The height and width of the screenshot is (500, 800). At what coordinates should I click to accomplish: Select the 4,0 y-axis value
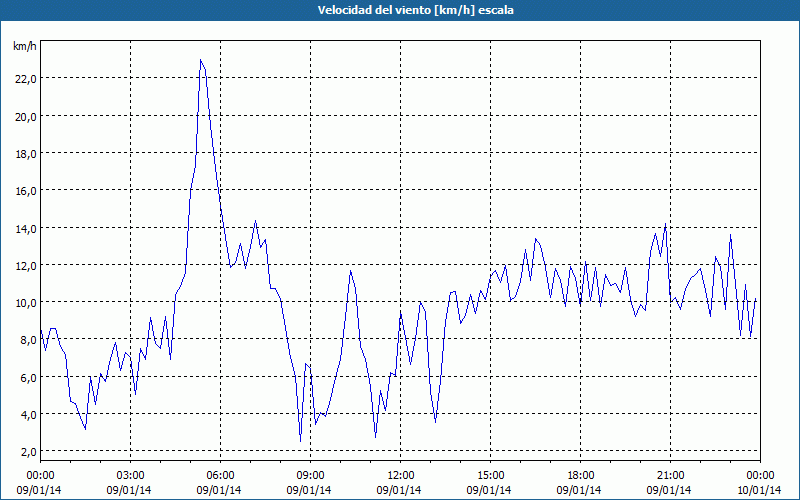click(x=28, y=414)
